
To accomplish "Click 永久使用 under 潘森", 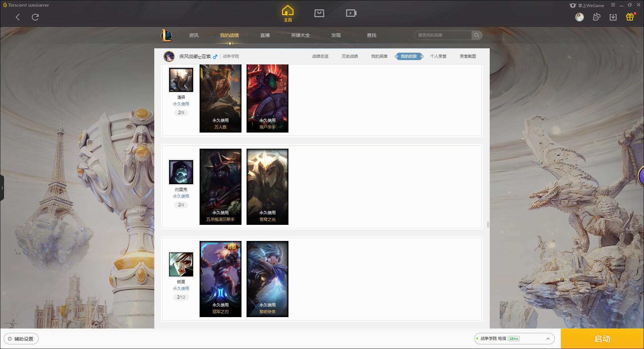I will pyautogui.click(x=181, y=104).
